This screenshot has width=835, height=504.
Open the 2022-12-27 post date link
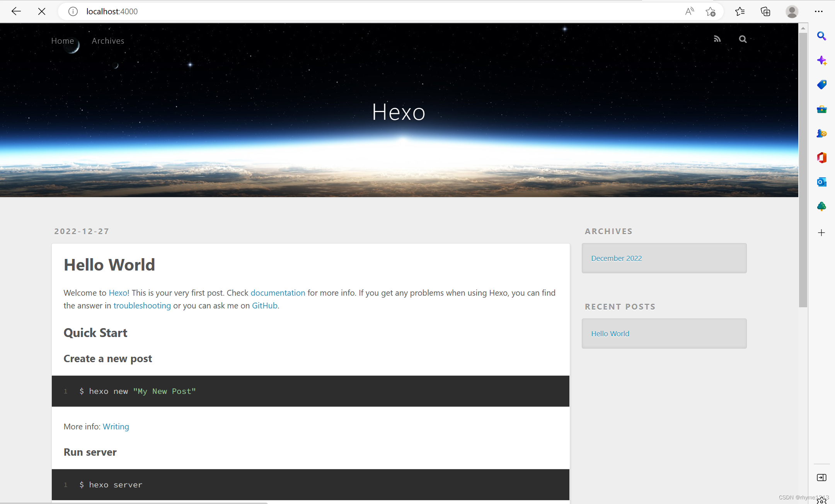coord(82,231)
